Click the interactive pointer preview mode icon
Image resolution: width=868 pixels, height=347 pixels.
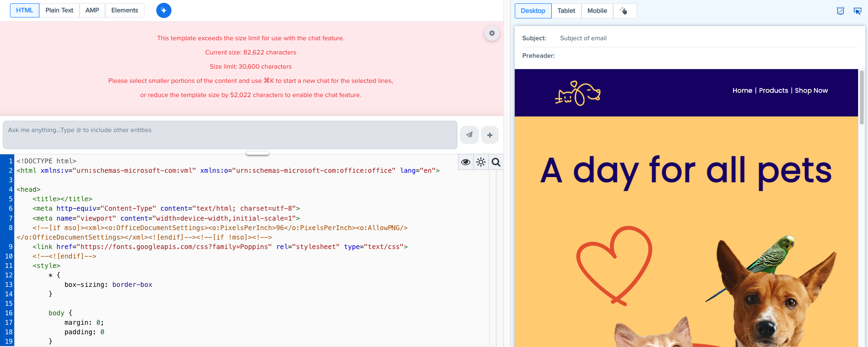624,11
